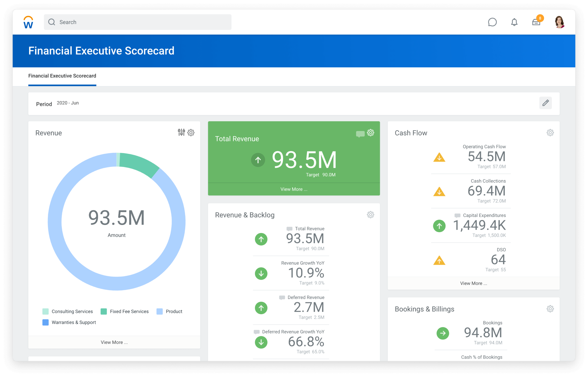588x377 pixels.
Task: Open the chat messages icon
Action: pos(492,22)
